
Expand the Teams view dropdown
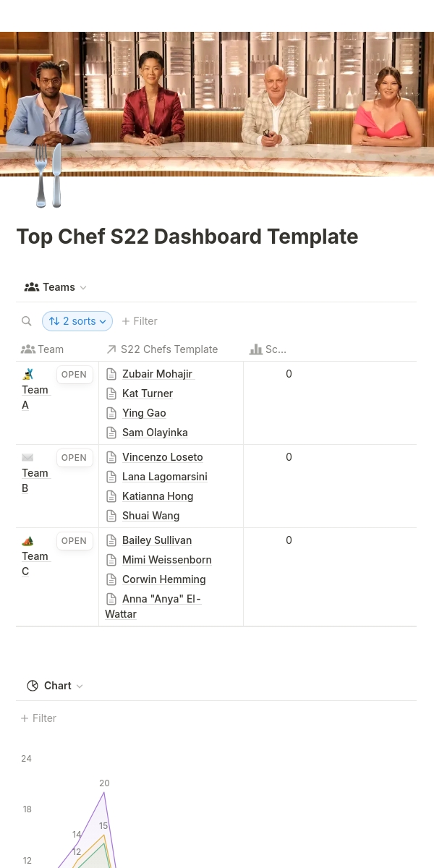(56, 287)
